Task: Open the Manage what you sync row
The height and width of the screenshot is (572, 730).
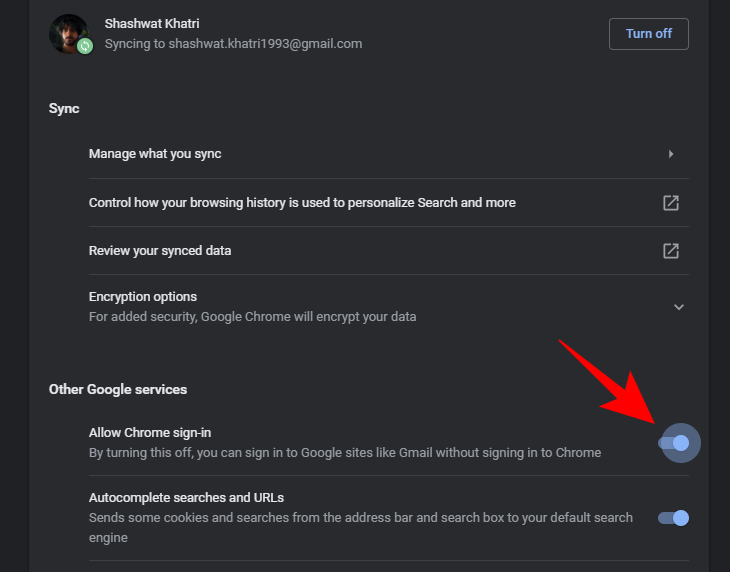Action: (155, 154)
